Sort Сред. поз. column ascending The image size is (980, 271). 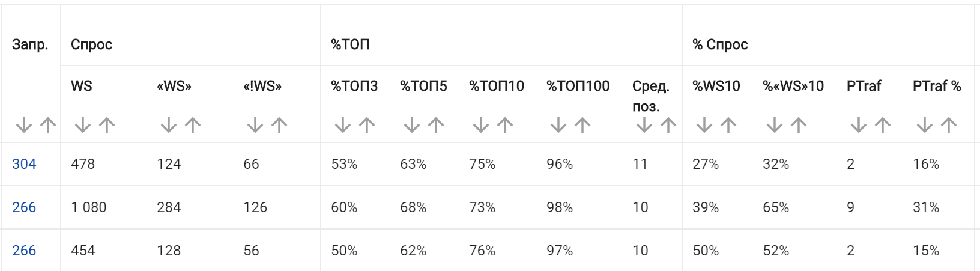668,125
